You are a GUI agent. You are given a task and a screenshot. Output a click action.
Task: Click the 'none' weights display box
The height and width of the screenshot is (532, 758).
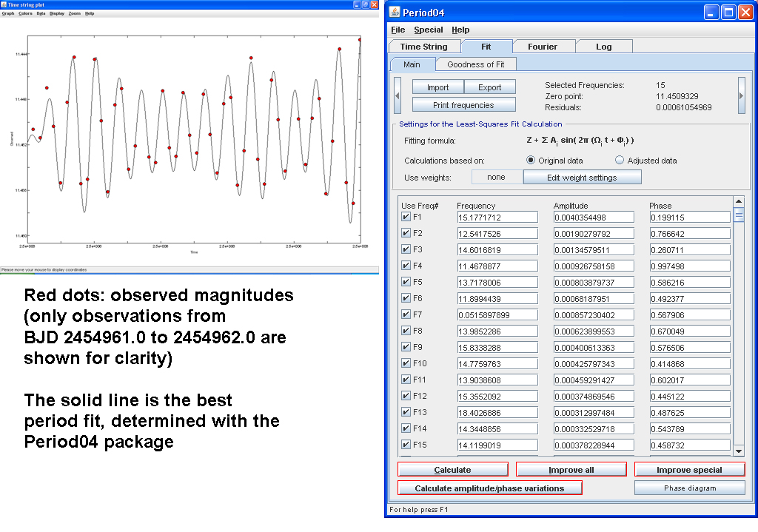point(497,178)
